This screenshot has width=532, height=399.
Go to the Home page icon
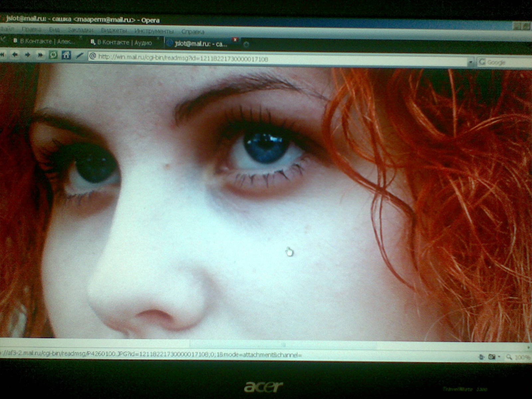click(66, 55)
